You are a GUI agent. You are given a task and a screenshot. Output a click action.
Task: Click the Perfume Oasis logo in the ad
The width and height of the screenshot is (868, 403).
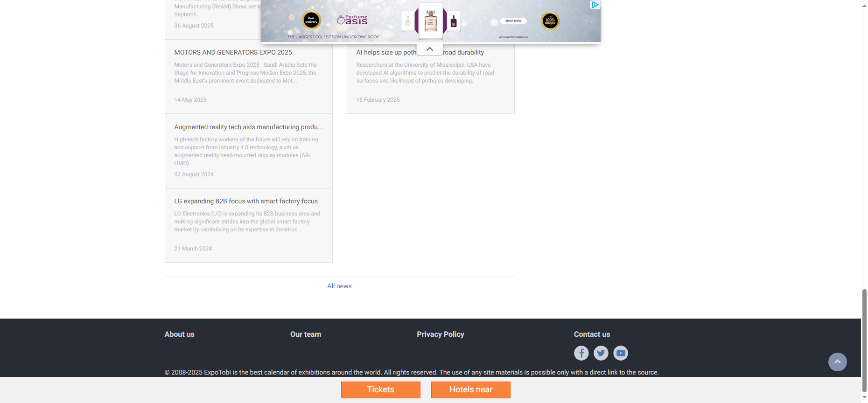click(x=352, y=20)
